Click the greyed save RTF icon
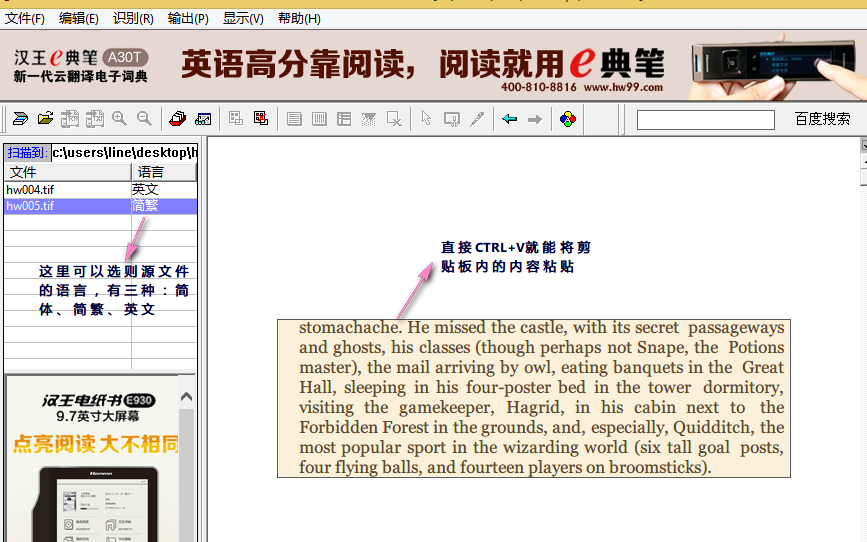The image size is (867, 542). (x=70, y=119)
